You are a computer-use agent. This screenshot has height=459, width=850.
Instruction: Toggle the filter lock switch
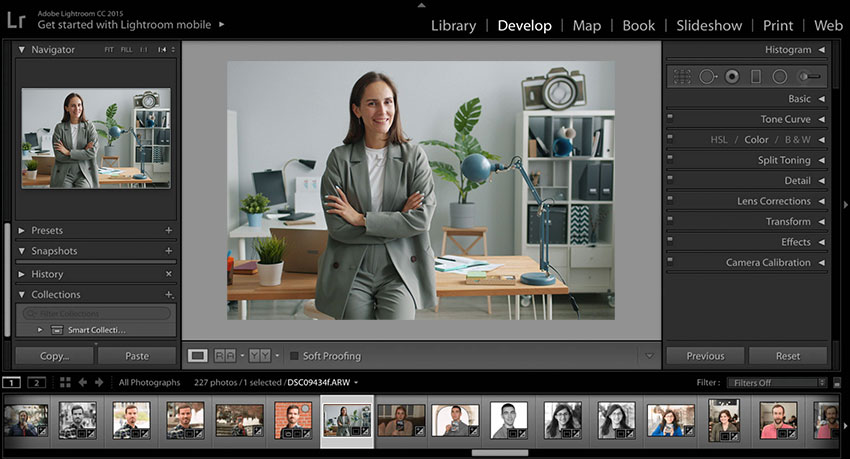pos(837,383)
